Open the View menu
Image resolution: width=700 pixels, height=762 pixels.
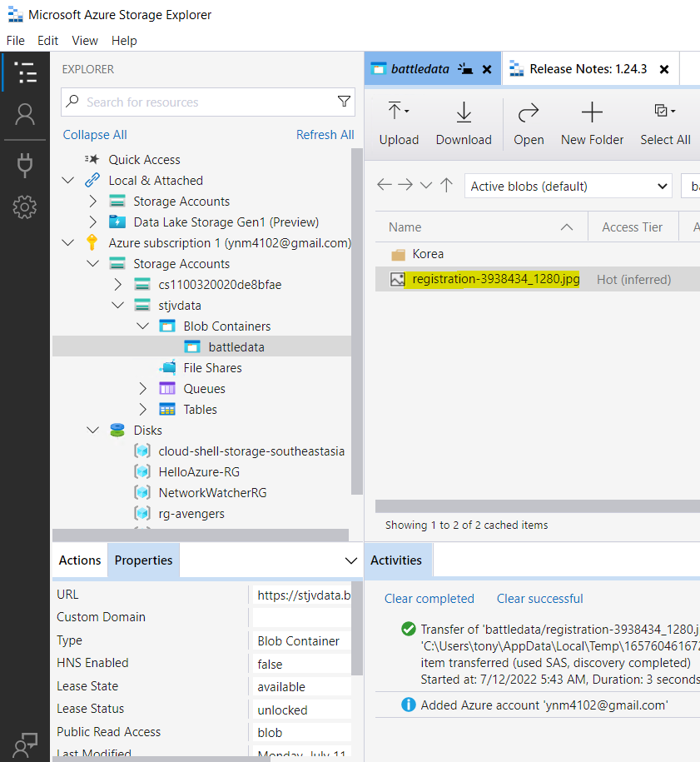point(85,41)
